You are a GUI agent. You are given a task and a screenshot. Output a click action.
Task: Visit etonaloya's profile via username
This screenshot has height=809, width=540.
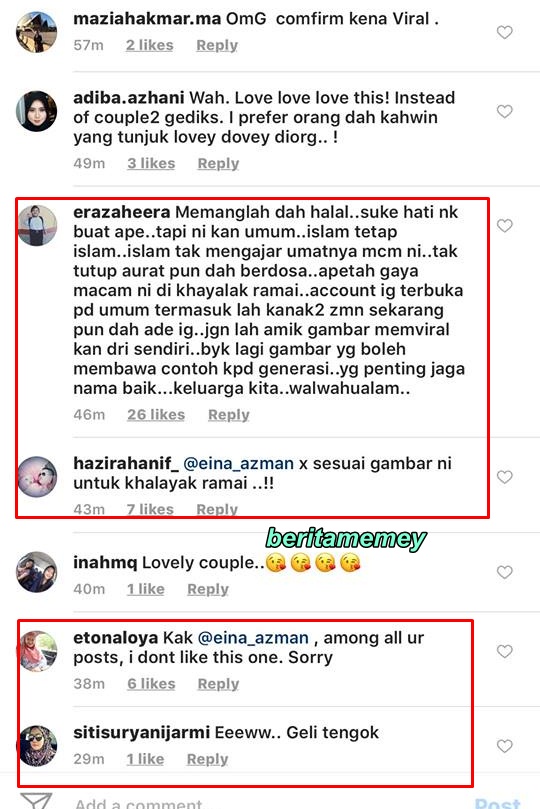tap(115, 638)
